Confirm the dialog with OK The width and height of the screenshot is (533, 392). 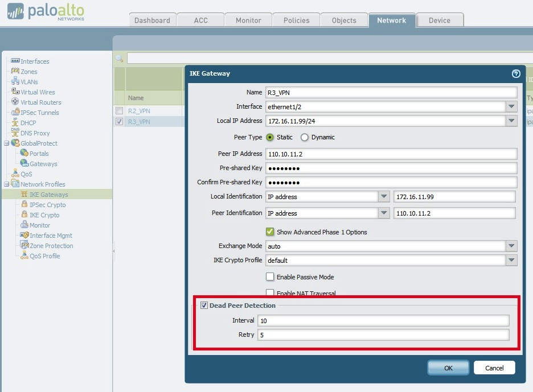448,368
